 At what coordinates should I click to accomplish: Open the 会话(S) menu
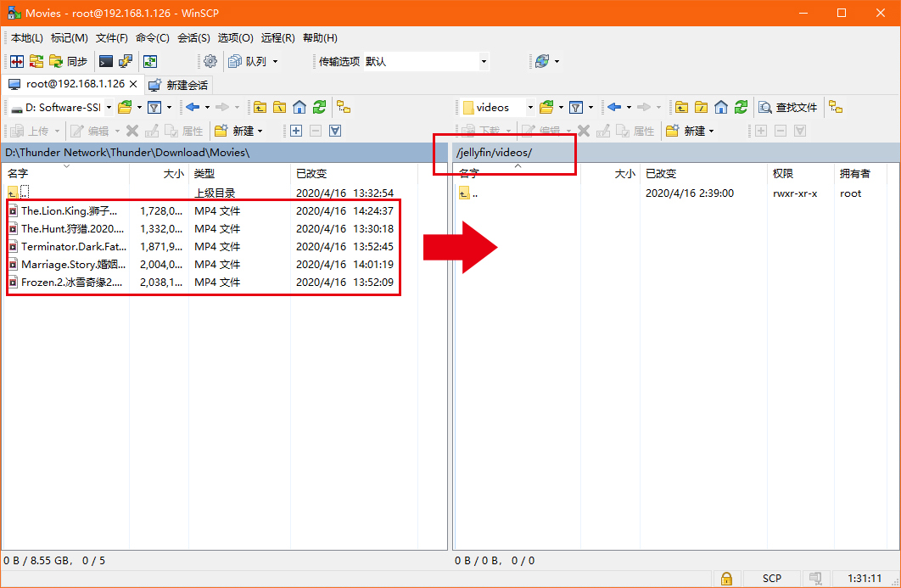193,38
